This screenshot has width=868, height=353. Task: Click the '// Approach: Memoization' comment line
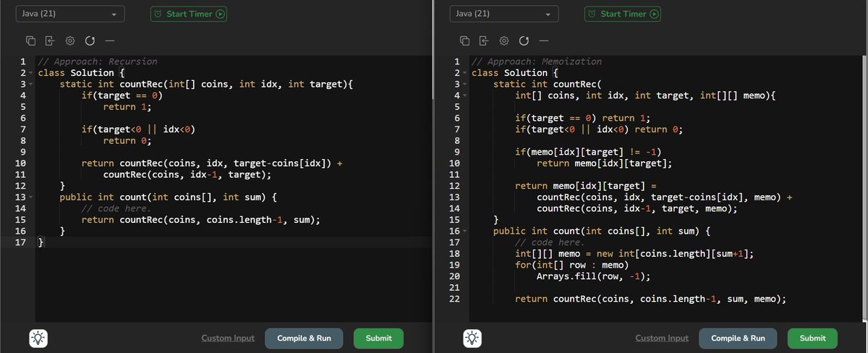[x=537, y=61]
